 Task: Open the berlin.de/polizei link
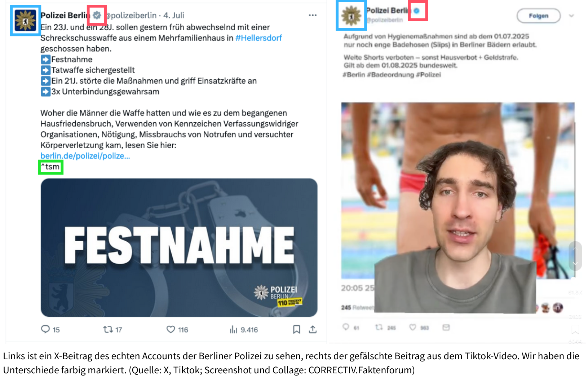[x=85, y=156]
